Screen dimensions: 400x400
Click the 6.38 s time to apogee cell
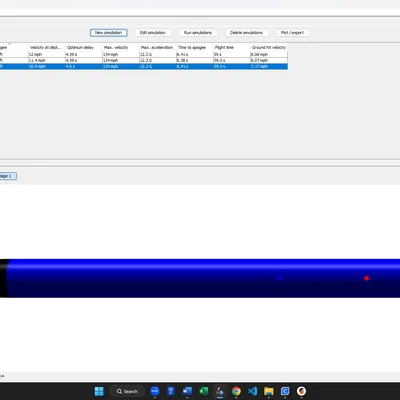tap(195, 60)
